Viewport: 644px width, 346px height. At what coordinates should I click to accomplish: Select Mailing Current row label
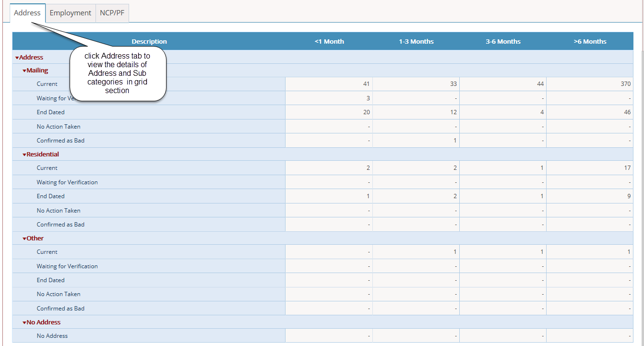(47, 84)
